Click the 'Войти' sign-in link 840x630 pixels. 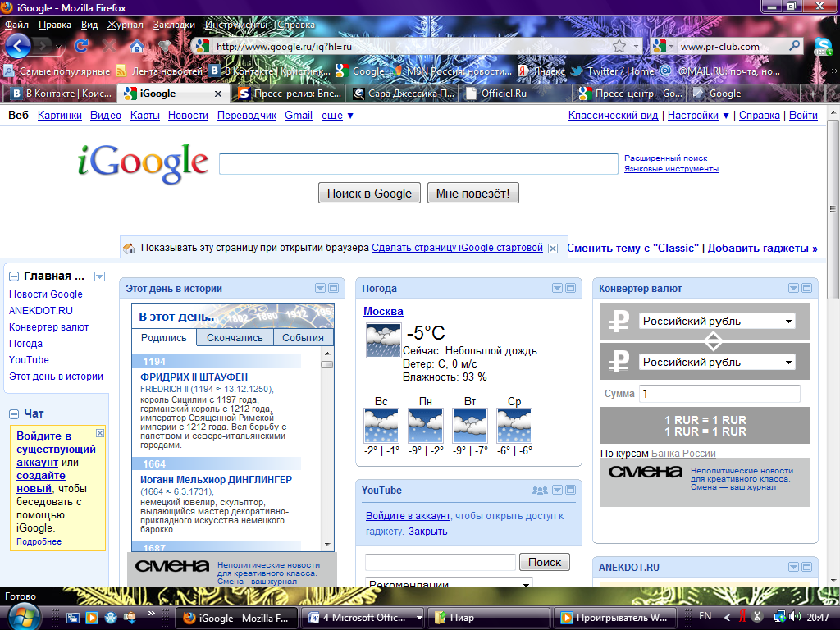pos(803,116)
